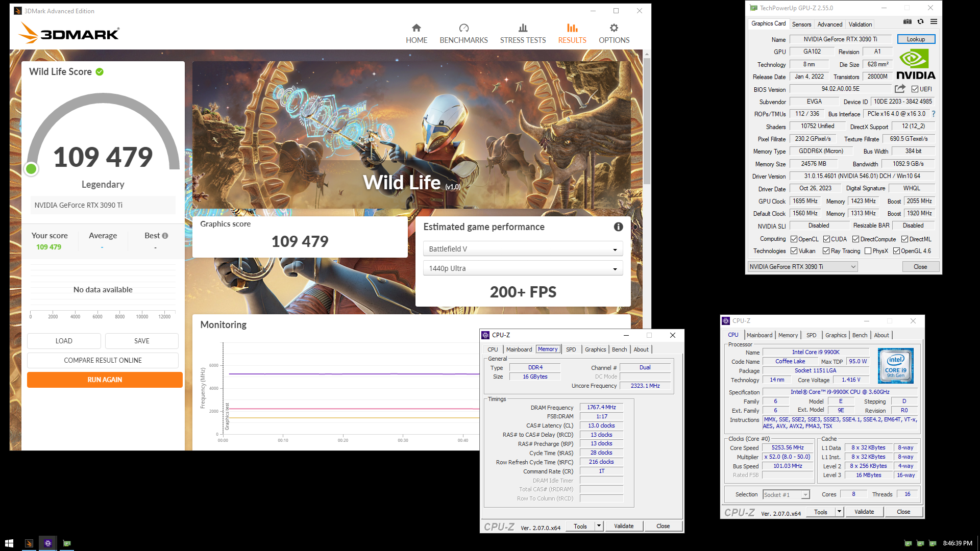Click the system clock showing 8:46:39 PM
Image resolution: width=980 pixels, height=551 pixels.
pos(958,543)
